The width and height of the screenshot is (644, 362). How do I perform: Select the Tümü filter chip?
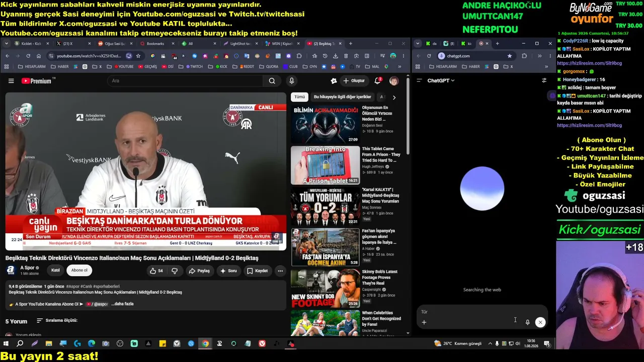tap(299, 97)
